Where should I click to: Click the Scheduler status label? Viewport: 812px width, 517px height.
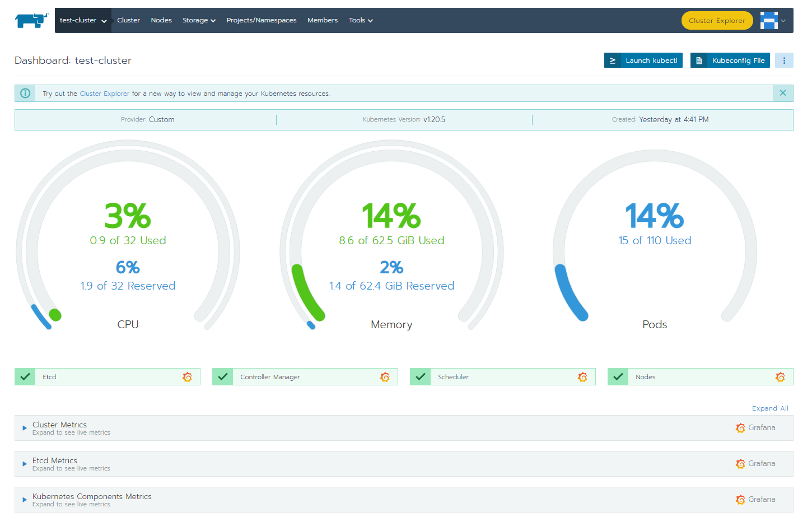coord(453,377)
